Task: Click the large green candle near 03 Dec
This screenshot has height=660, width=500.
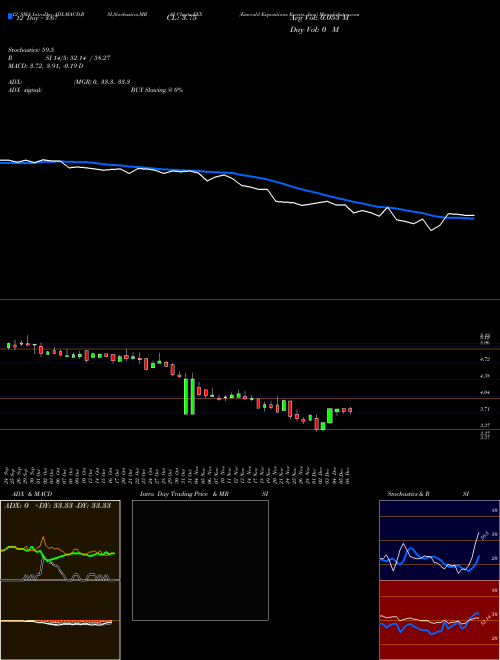Action: pyautogui.click(x=330, y=415)
